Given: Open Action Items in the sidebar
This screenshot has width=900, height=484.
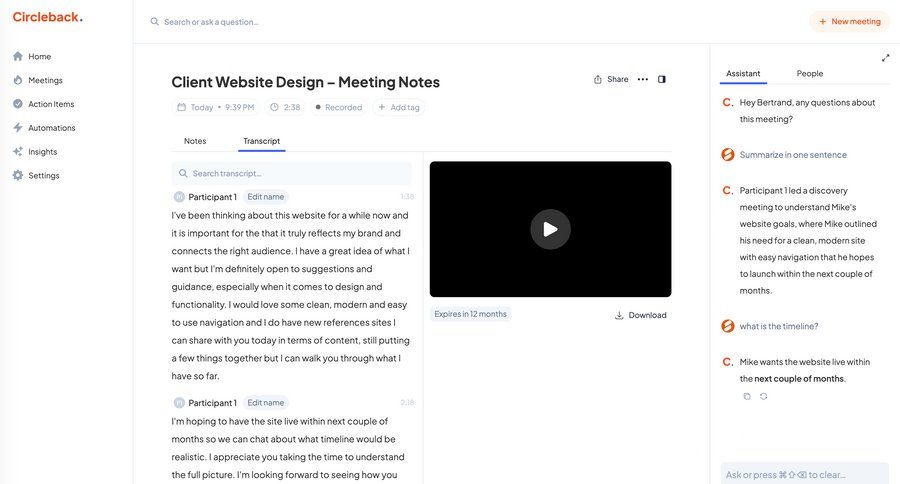Looking at the screenshot, I should [50, 104].
